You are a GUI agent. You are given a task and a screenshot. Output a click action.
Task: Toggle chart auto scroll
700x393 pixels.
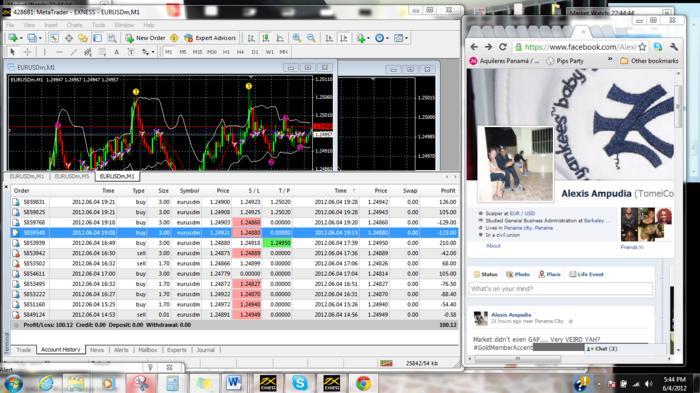pyautogui.click(x=329, y=38)
